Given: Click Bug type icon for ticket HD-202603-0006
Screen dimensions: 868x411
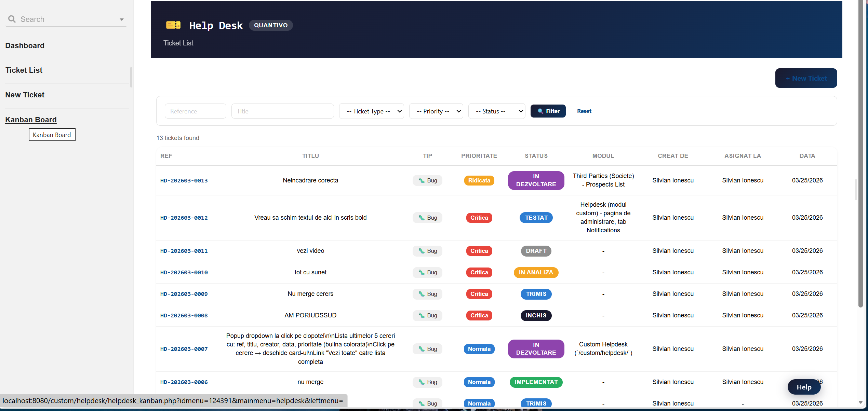Looking at the screenshot, I should click(422, 382).
